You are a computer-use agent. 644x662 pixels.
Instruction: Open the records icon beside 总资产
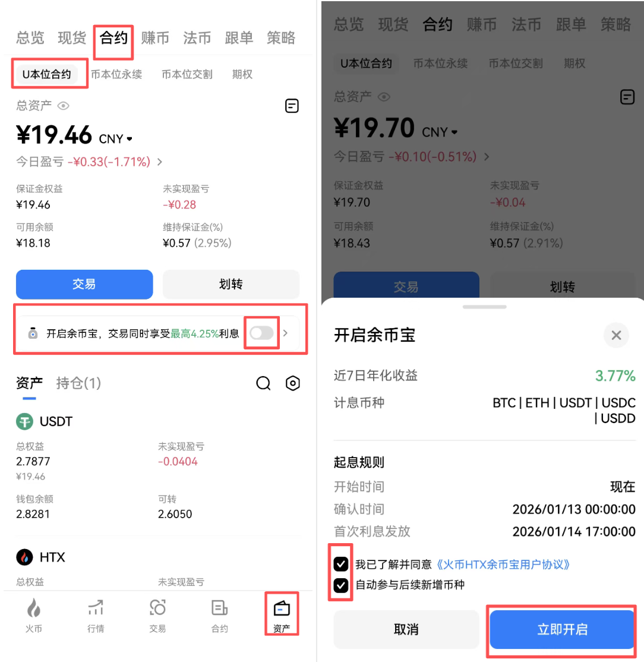pos(292,106)
